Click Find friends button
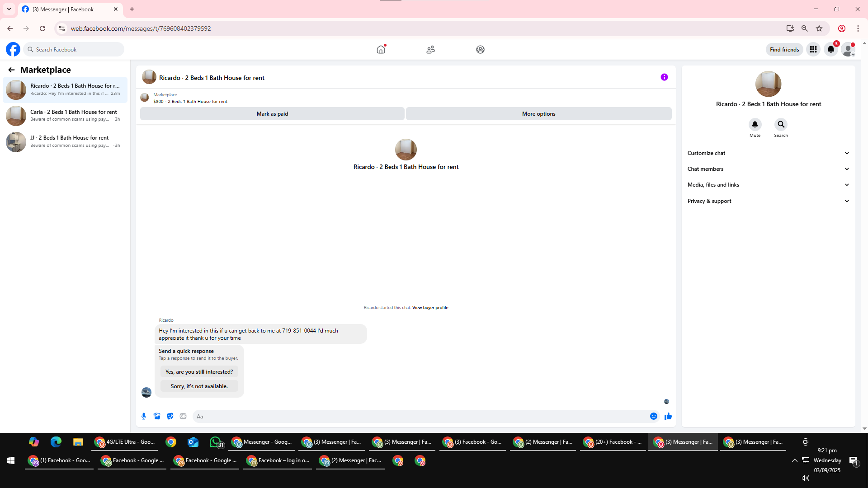Viewport: 868px width, 488px height. coord(784,49)
